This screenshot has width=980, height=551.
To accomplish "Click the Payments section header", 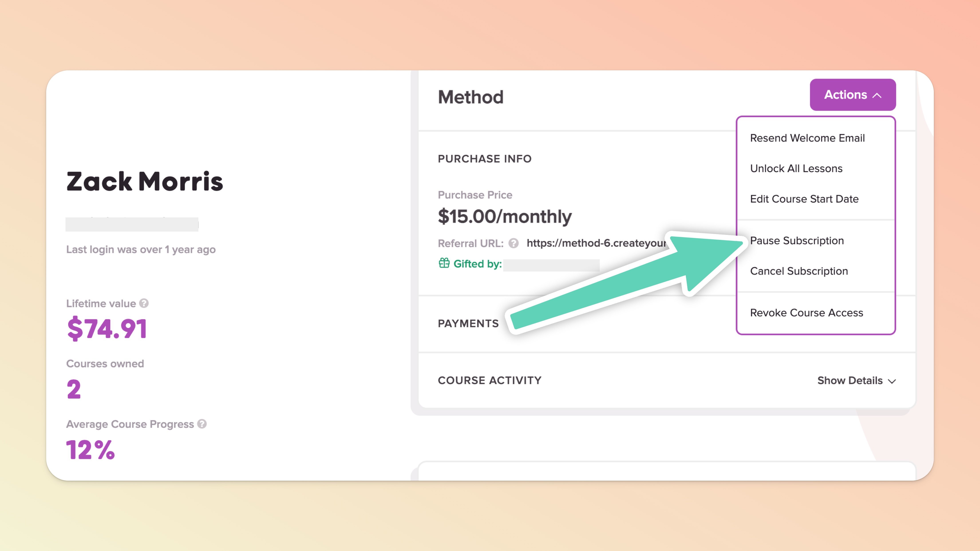I will tap(468, 323).
